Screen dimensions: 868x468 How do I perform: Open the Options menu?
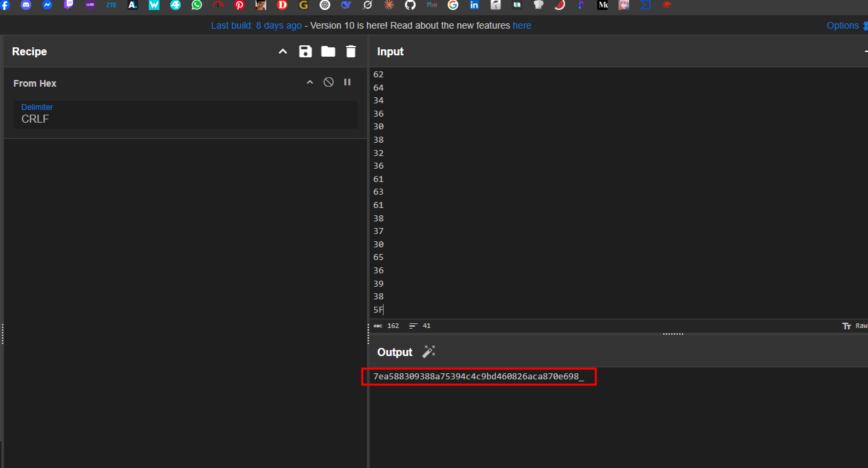click(x=843, y=25)
